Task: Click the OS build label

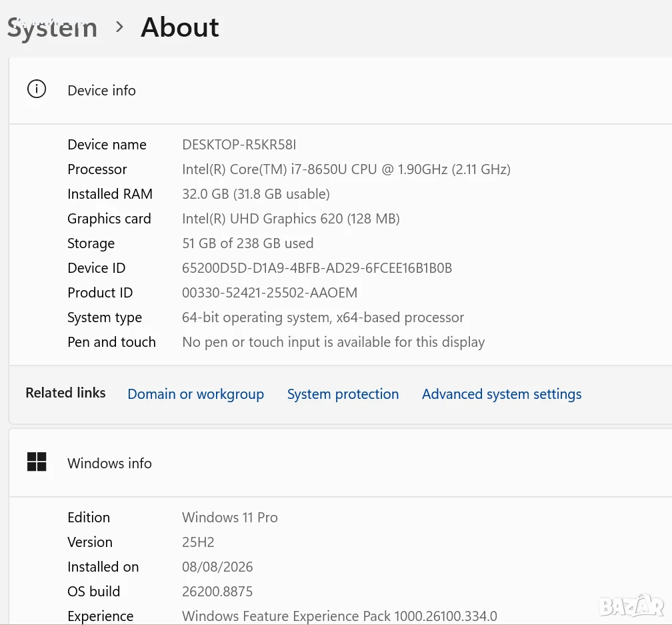Action: [x=94, y=591]
